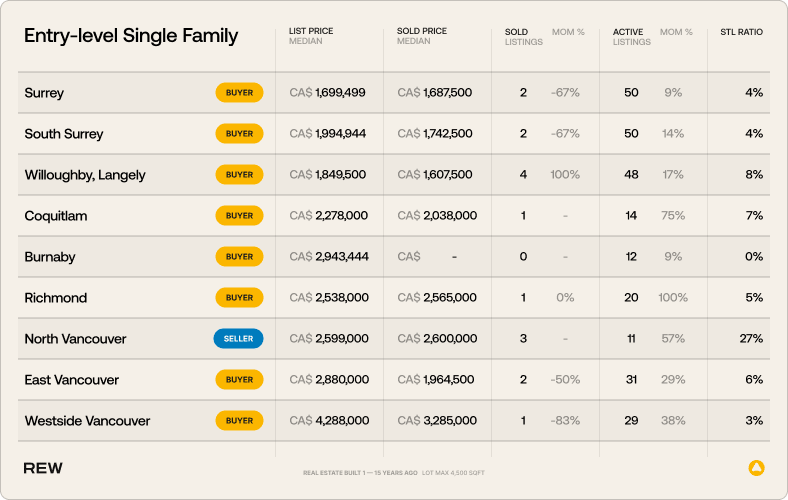This screenshot has width=788, height=500.
Task: Click the BUYER badge for Surrey
Action: [x=239, y=92]
